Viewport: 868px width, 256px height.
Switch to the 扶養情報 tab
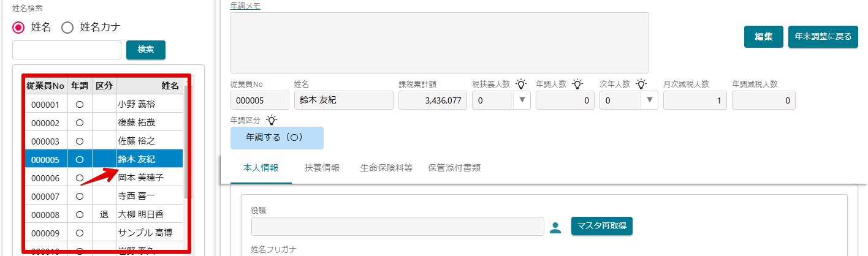[x=322, y=168]
